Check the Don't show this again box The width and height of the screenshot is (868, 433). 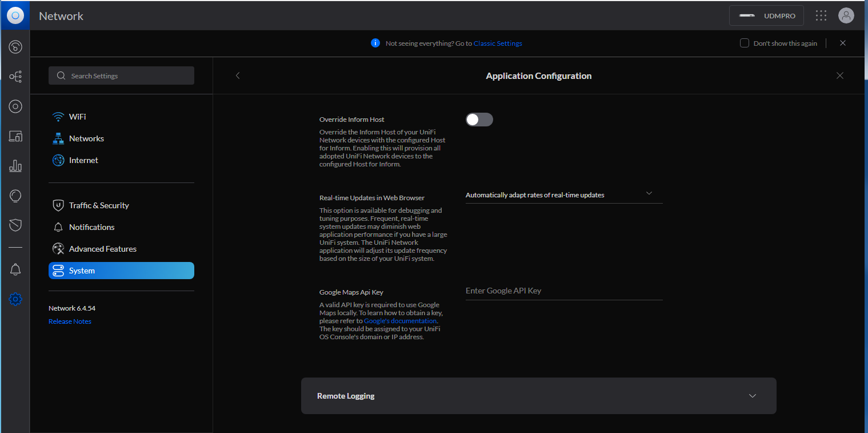745,43
